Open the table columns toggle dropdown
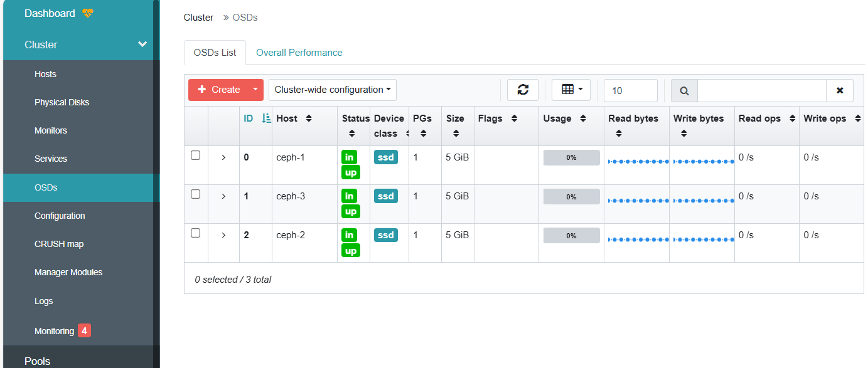This screenshot has width=868, height=368. (x=571, y=90)
